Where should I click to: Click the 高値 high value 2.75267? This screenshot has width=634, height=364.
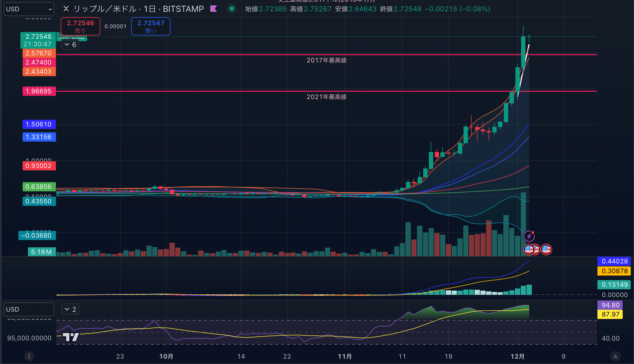pos(318,9)
